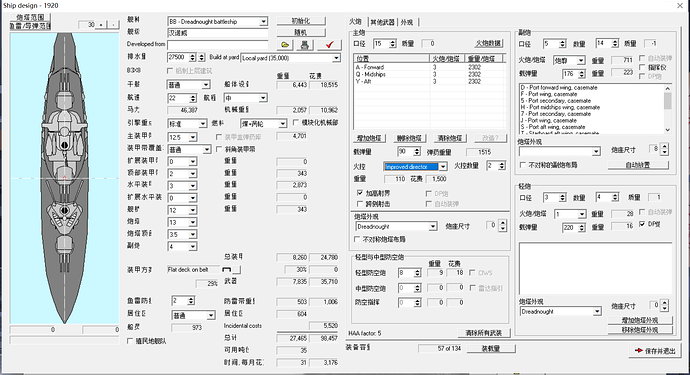The image size is (690, 375).
Task: Click the red check mark button
Action: point(329,44)
